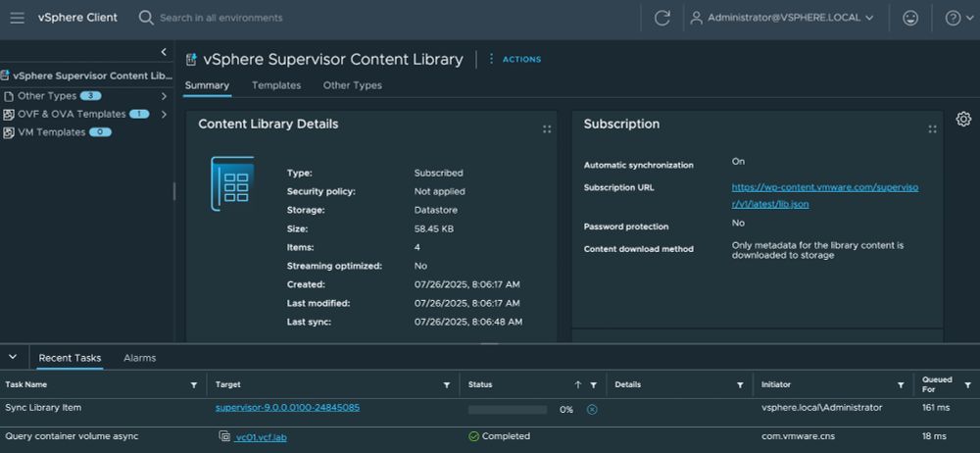Click Query container volume async task

click(x=72, y=436)
